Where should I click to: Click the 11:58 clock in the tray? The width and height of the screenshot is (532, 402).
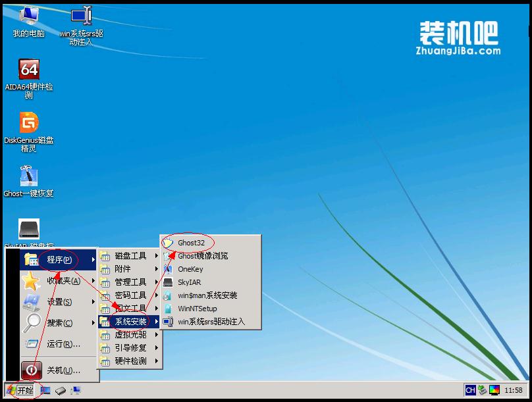[514, 391]
